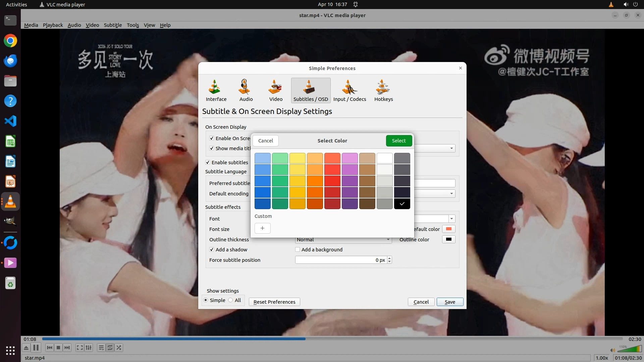Open the Hotkeys preferences category
644x362 pixels.
(x=383, y=90)
